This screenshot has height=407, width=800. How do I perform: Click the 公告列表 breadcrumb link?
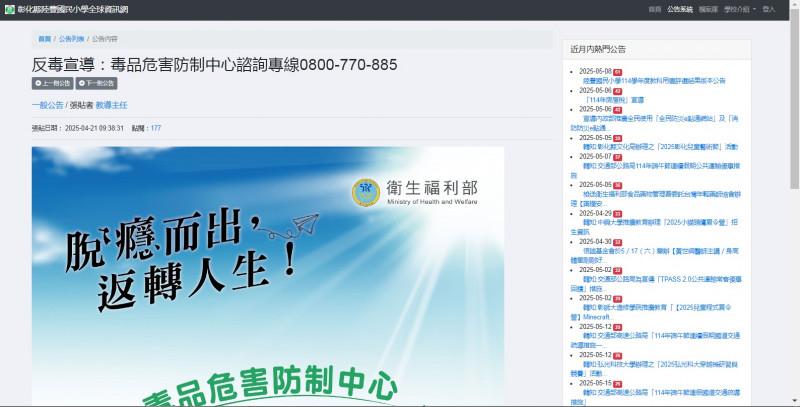71,39
